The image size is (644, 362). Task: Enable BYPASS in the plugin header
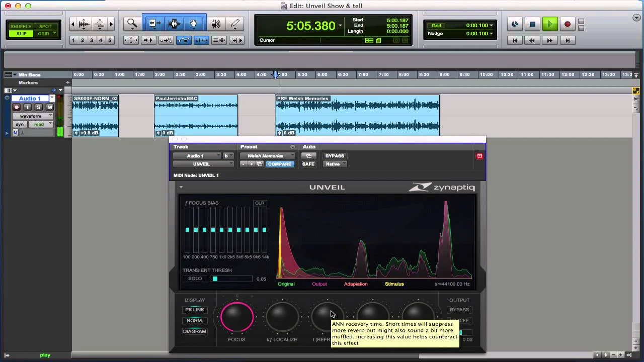334,156
